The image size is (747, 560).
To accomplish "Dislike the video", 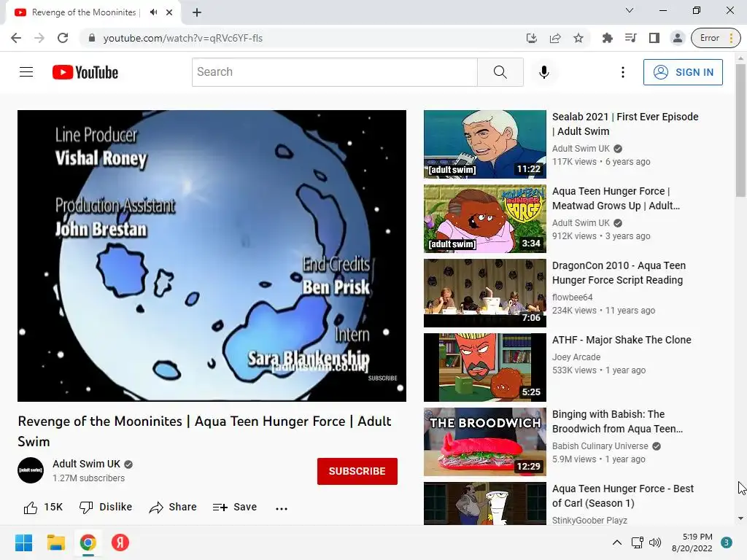I will 105,507.
